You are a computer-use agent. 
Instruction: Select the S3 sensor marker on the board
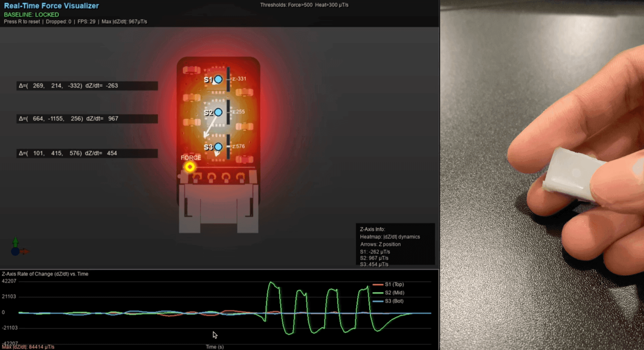click(218, 147)
